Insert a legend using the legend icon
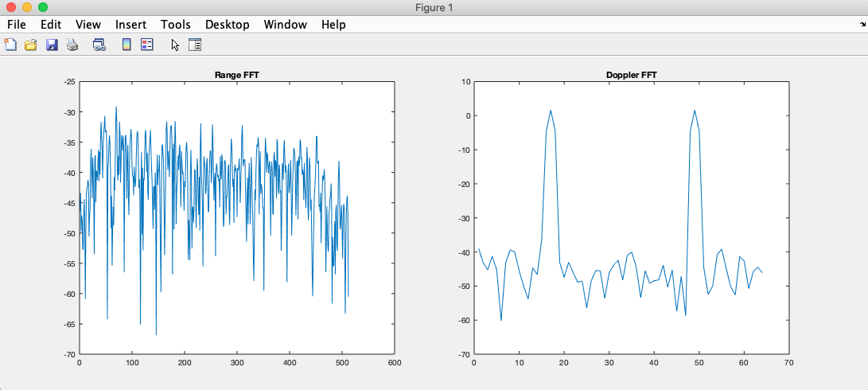The height and width of the screenshot is (390, 868). 146,45
